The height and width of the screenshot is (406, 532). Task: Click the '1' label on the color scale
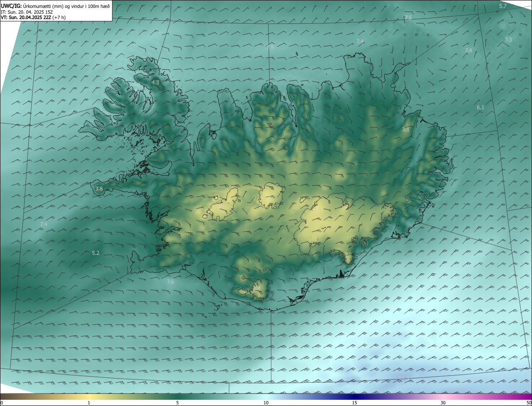(x=89, y=403)
